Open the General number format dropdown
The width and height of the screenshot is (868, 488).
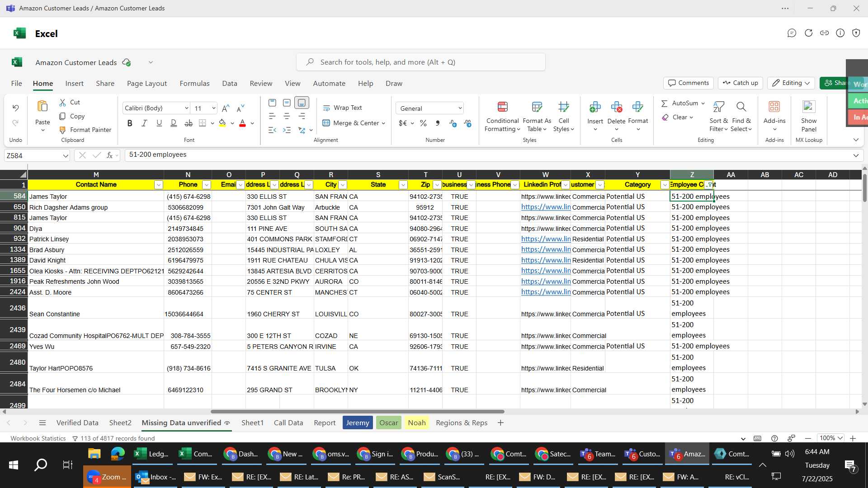coord(460,108)
